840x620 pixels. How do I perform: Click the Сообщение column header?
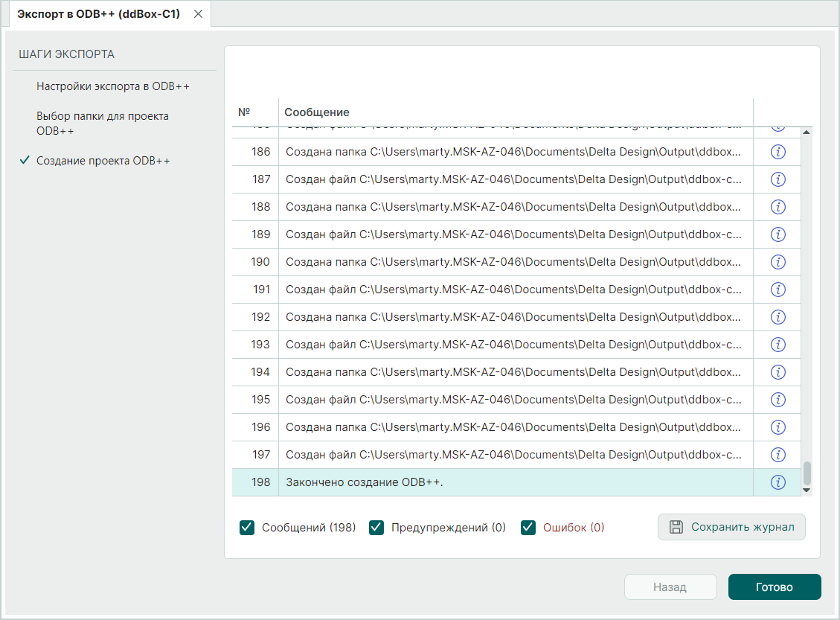(317, 112)
